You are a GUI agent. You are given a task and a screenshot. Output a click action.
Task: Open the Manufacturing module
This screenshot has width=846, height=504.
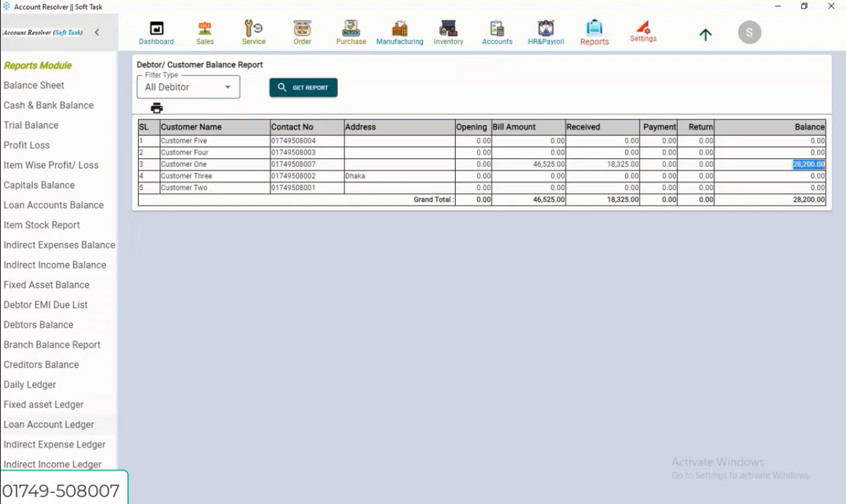point(399,32)
